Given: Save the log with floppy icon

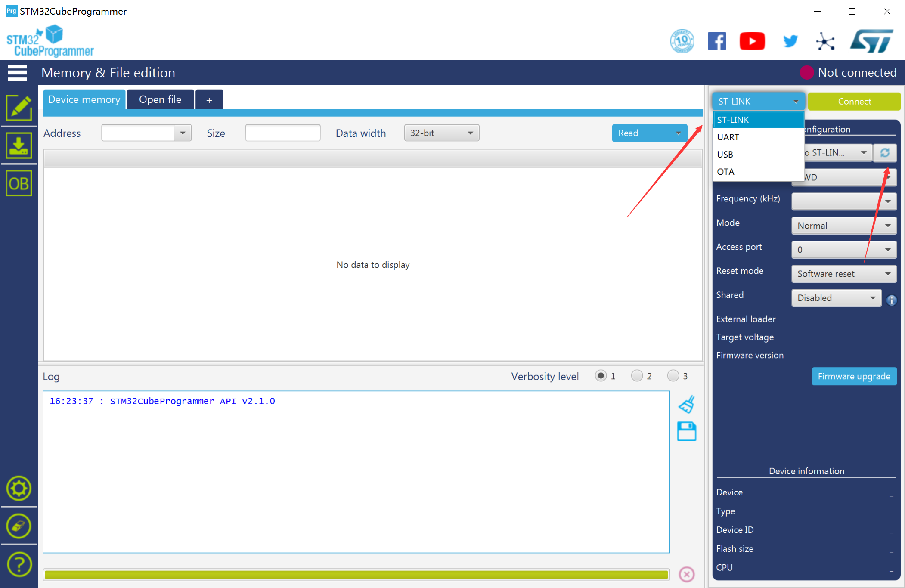Looking at the screenshot, I should coord(687,431).
